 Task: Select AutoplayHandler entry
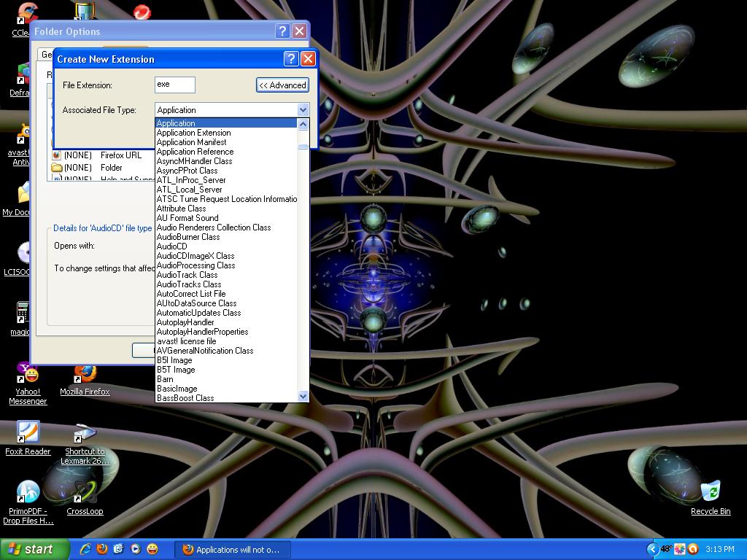[x=226, y=322]
